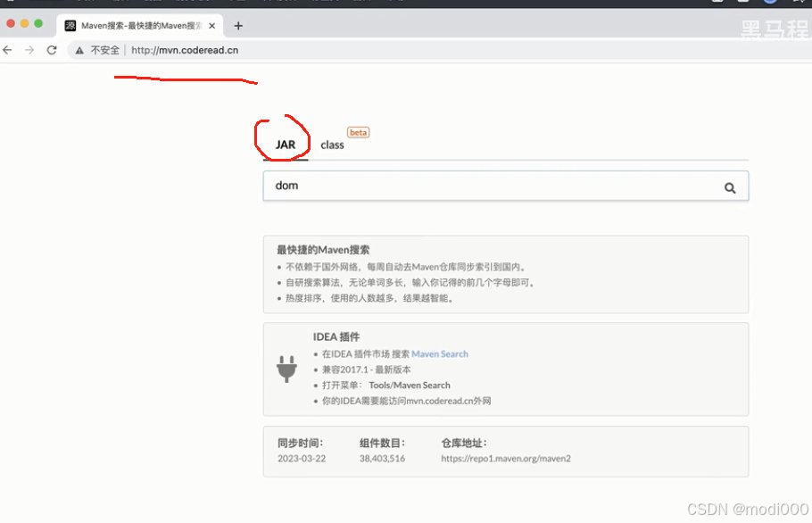Click the line starting 自研搜索算法
The image size is (812, 523).
pyautogui.click(x=410, y=283)
